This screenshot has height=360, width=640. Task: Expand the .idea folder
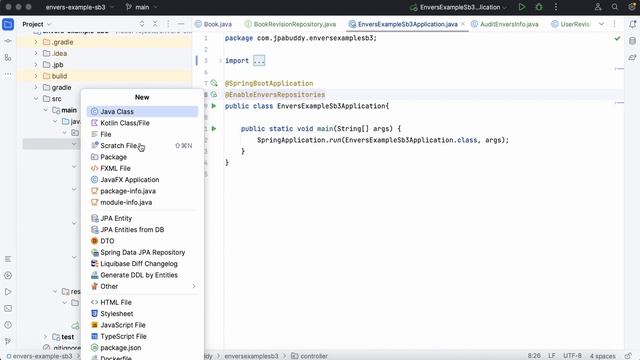(36, 53)
